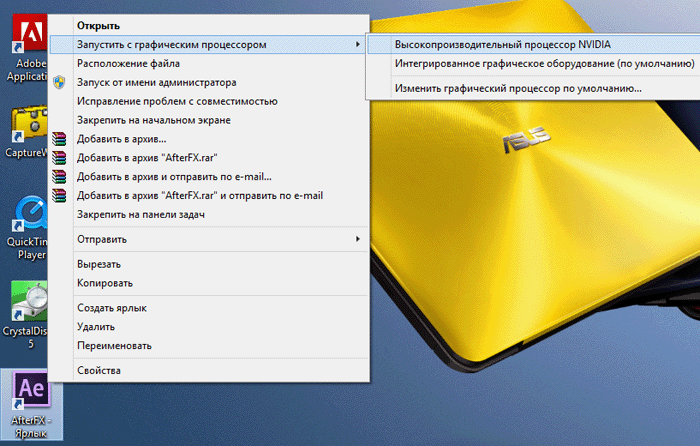Screen dimensions: 700x446
Task: Select Интегрированное графическое оборудование (по умолчанию)
Action: 533,63
